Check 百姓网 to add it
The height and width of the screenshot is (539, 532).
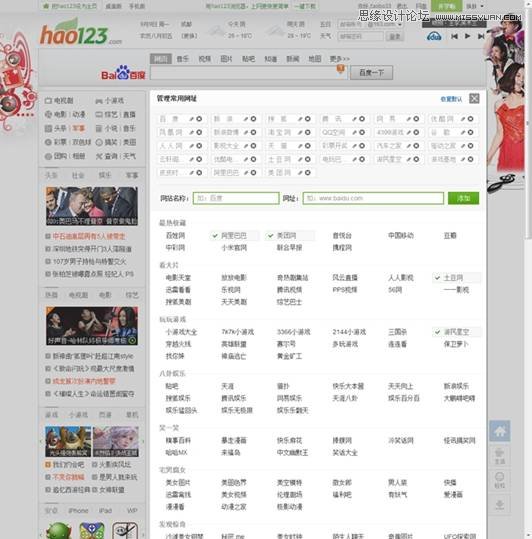pos(175,236)
